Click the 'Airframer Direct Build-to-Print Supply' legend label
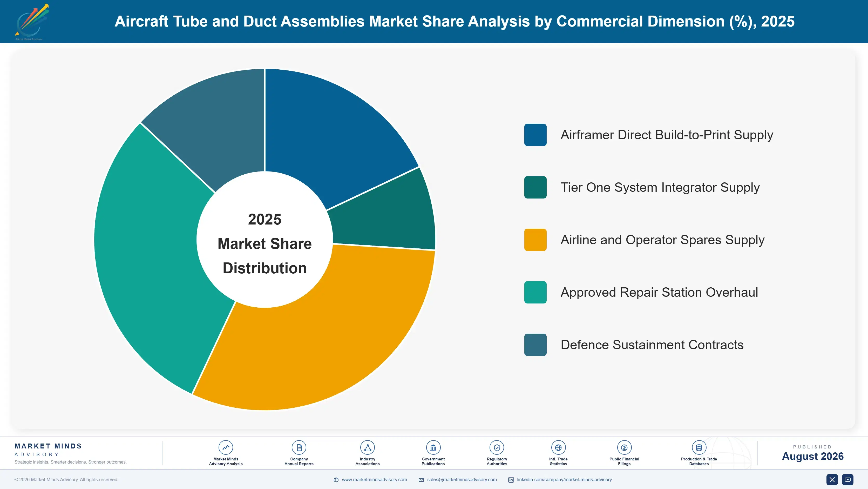The image size is (868, 489). (x=667, y=135)
